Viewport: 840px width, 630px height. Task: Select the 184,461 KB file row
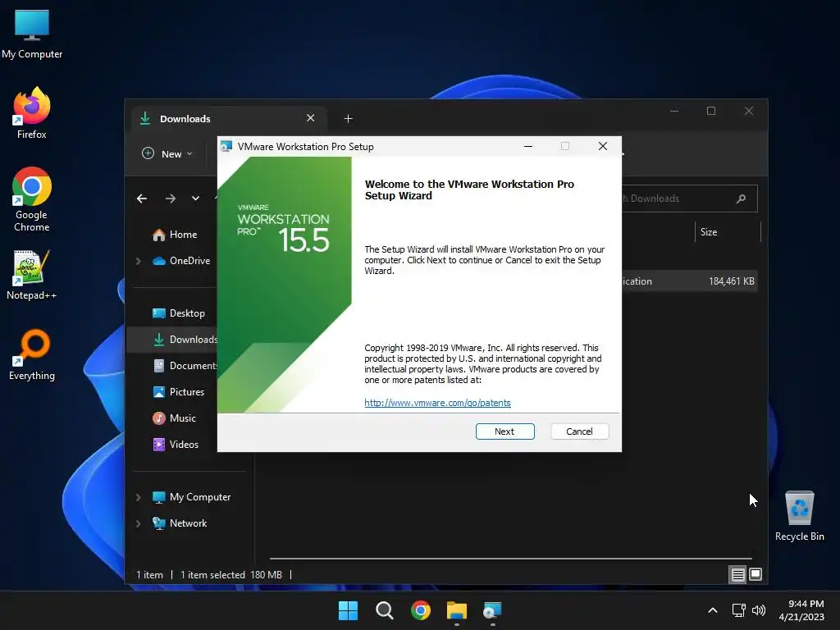(690, 281)
